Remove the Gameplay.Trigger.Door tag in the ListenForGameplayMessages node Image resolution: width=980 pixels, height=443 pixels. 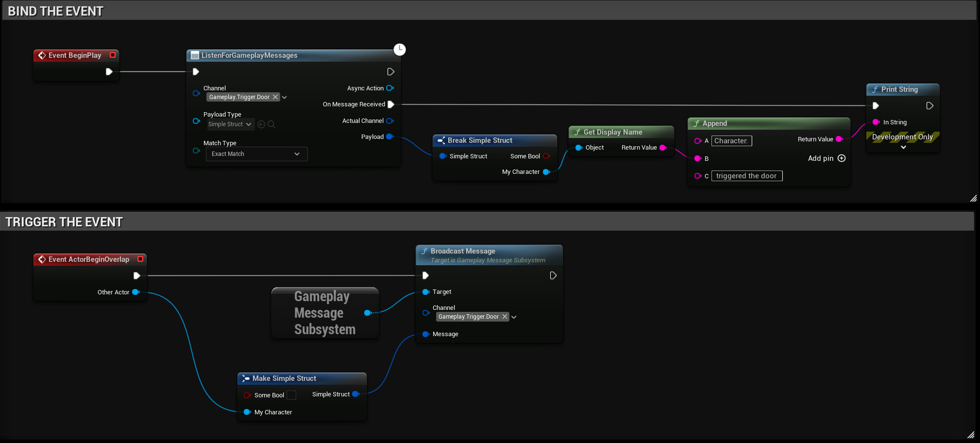[x=275, y=97]
